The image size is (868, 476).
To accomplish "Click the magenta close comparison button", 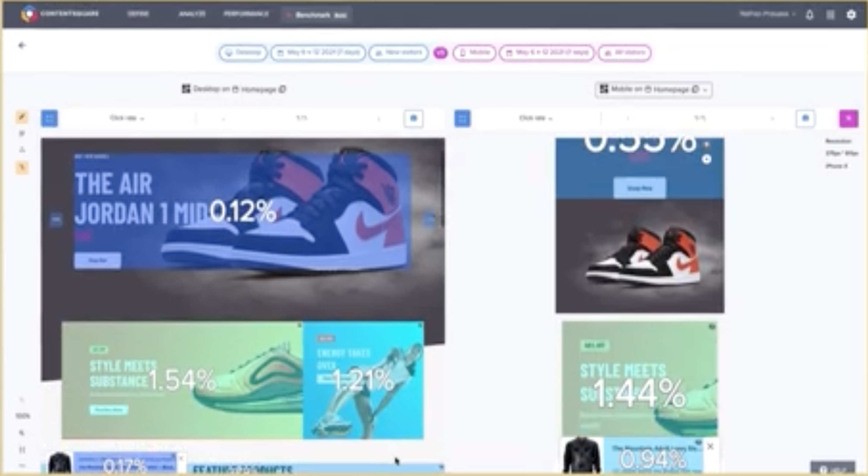I will pos(848,119).
